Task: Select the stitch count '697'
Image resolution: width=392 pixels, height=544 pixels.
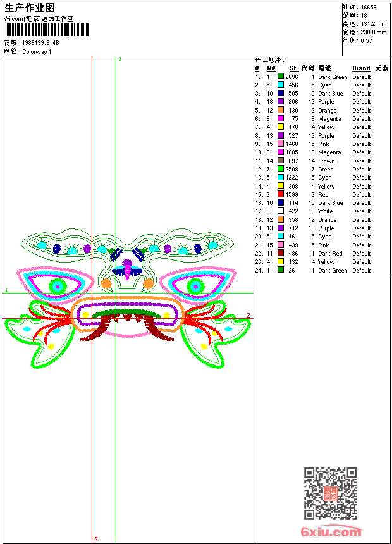Action: [293, 161]
